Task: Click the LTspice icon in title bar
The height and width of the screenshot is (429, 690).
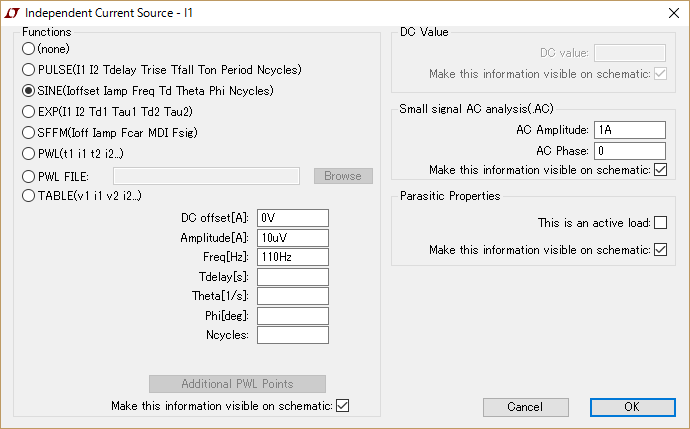Action: (12, 11)
